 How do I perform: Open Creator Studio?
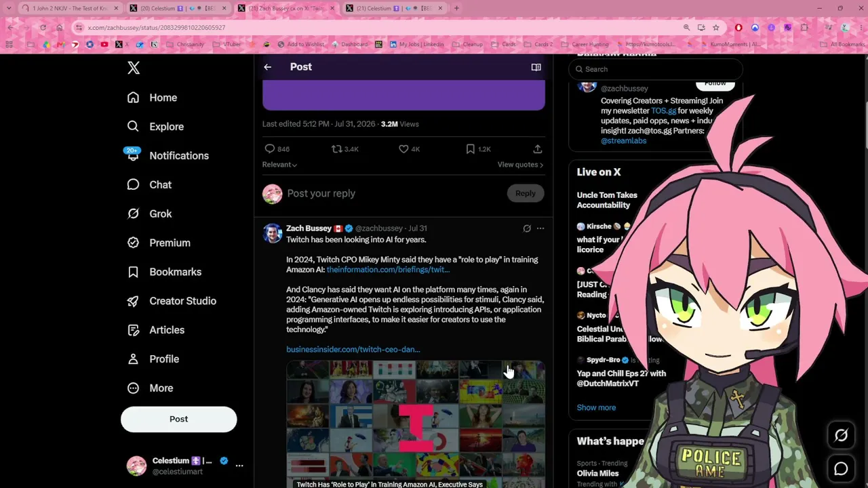pyautogui.click(x=172, y=301)
